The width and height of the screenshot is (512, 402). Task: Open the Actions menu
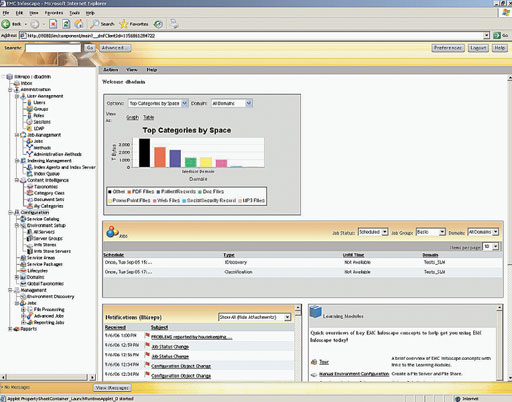[x=110, y=70]
